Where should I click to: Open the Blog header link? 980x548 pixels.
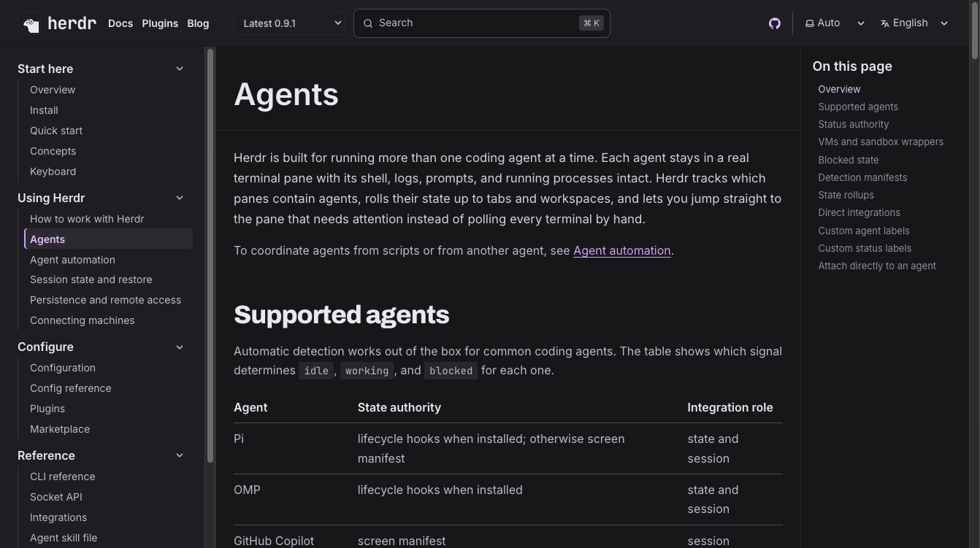point(198,23)
